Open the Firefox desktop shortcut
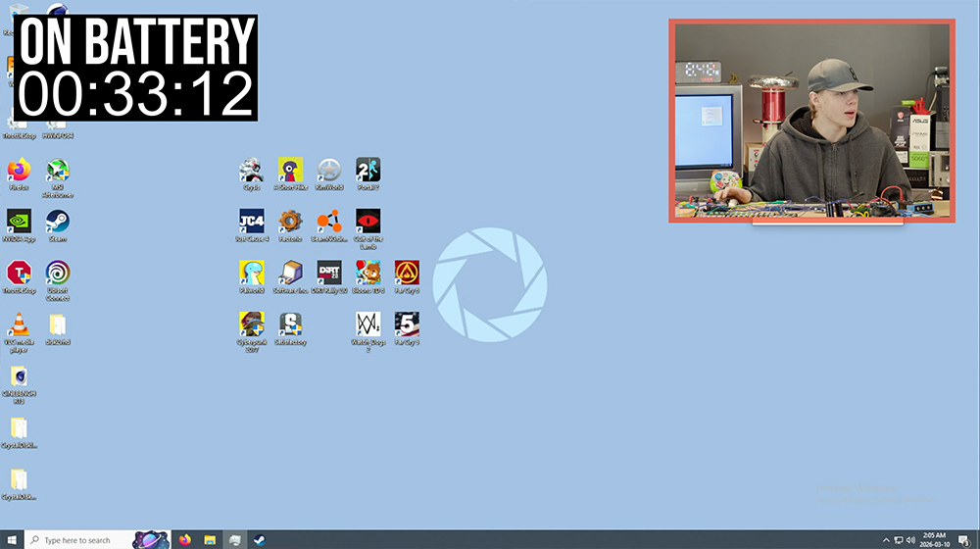This screenshot has height=549, width=980. tap(19, 170)
